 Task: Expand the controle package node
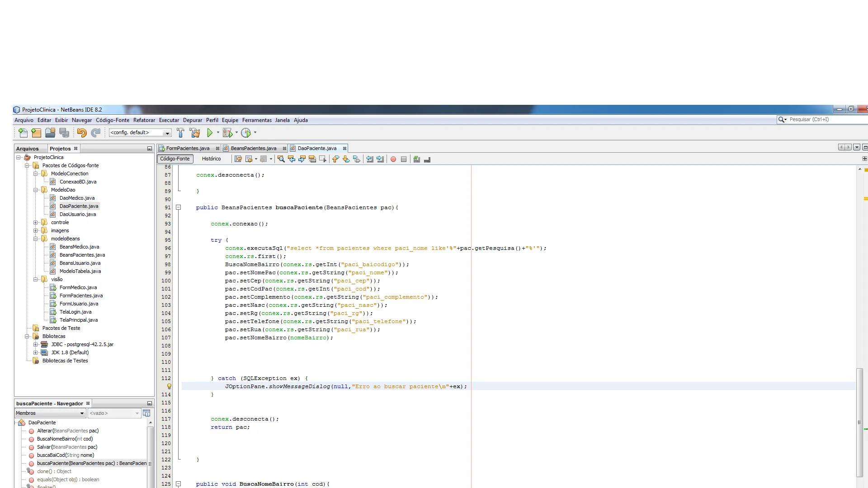pos(36,222)
